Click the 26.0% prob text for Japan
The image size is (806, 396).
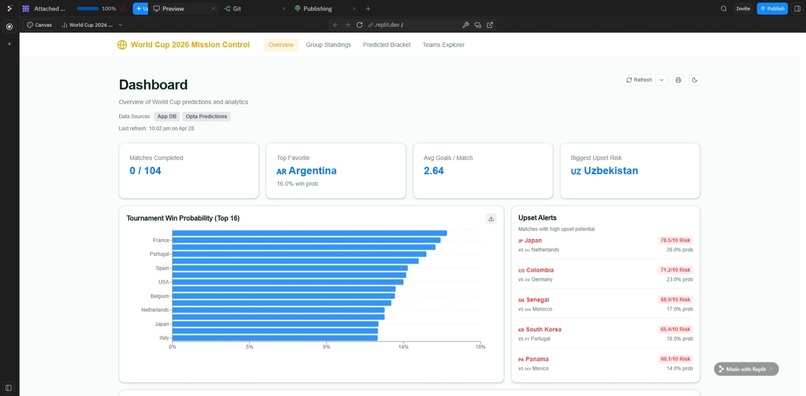click(680, 250)
